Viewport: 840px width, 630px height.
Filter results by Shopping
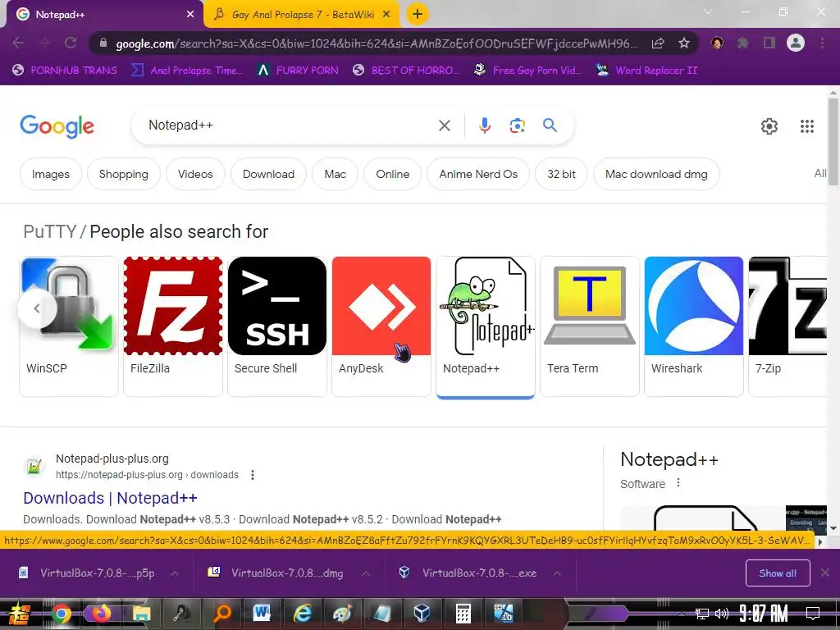pos(123,174)
